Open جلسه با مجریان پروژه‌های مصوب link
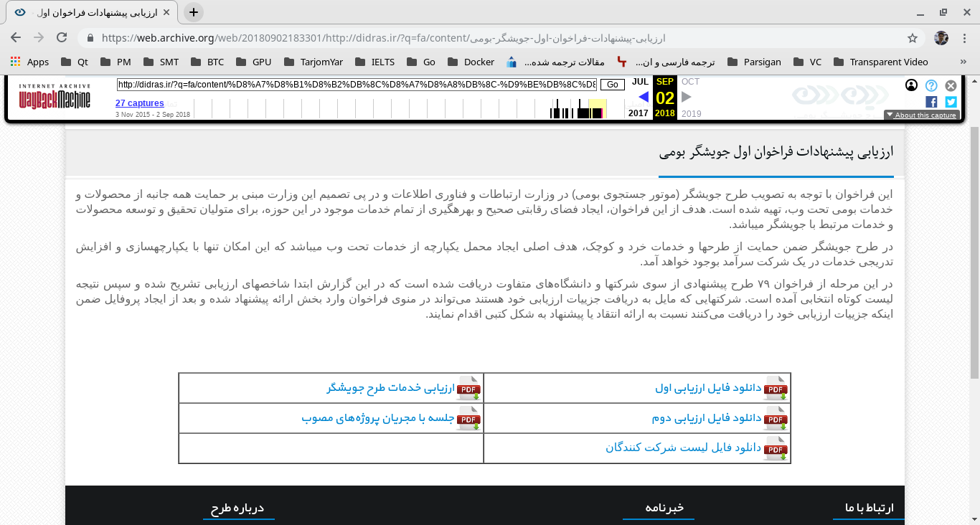The width and height of the screenshot is (980, 525). coord(378,418)
